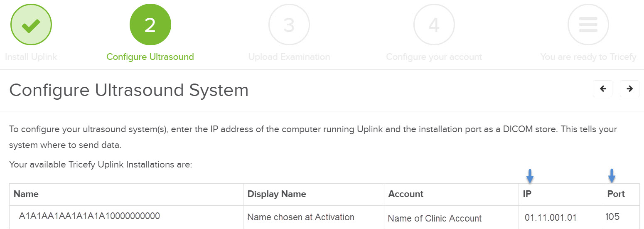Screen dimensions: 644x229
Task: Open Configure your account step label
Action: click(x=434, y=57)
